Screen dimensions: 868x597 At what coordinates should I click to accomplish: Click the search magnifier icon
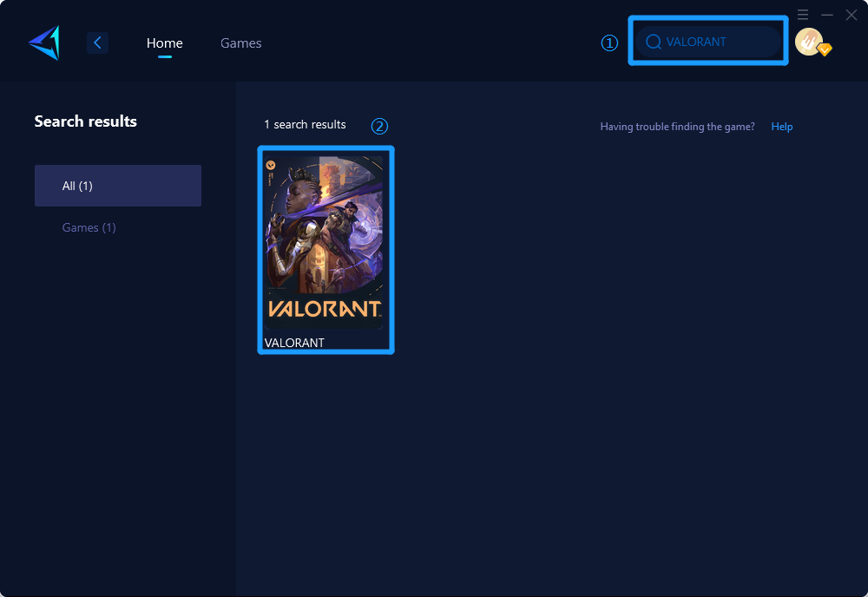point(654,42)
